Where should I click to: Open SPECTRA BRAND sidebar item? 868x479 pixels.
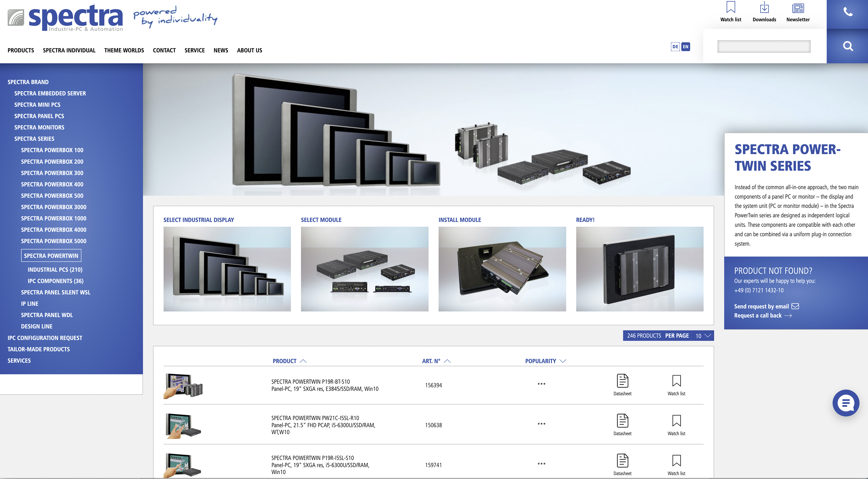click(x=28, y=82)
